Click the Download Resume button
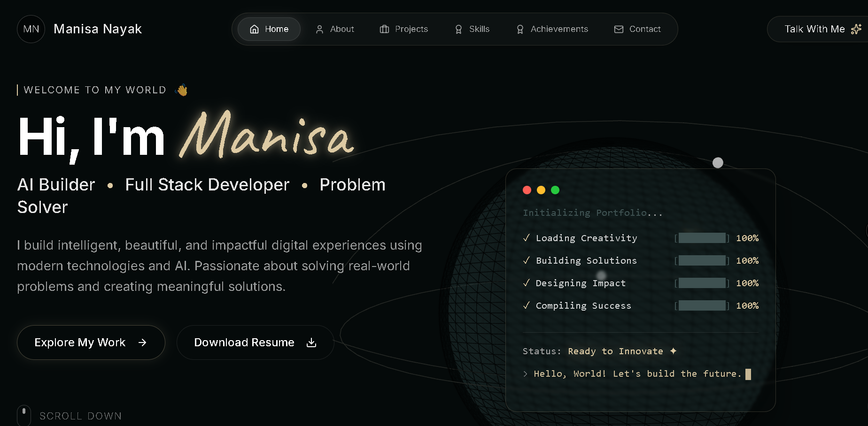 tap(255, 342)
